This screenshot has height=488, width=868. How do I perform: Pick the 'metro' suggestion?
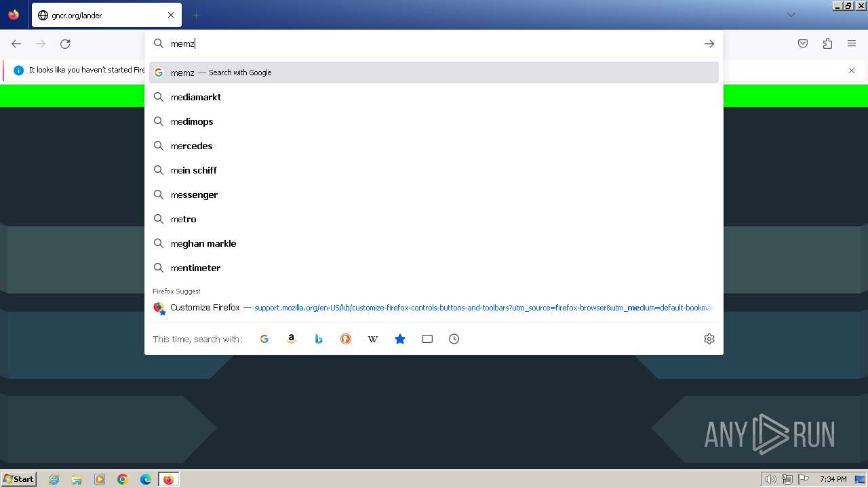point(434,219)
